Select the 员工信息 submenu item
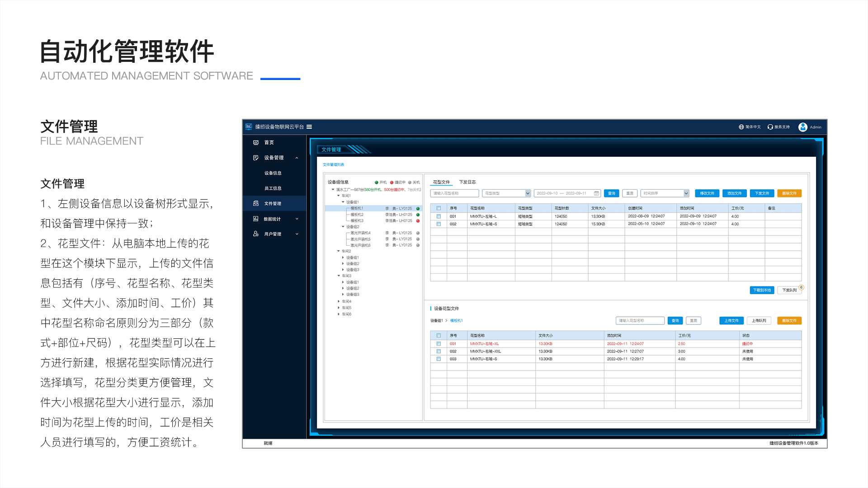This screenshot has height=488, width=868. pyautogui.click(x=273, y=188)
